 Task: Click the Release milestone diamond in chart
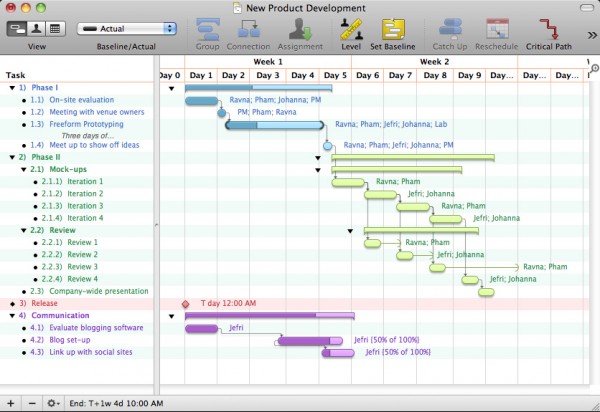[x=185, y=303]
